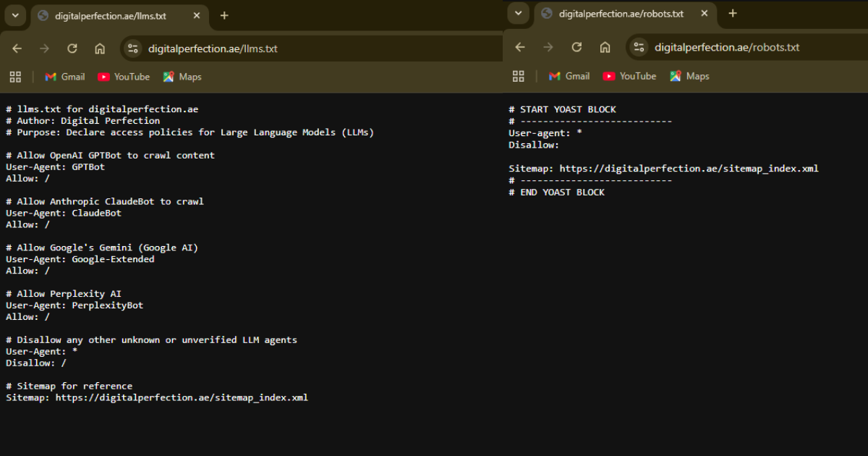Open Maps bookmark in robots.txt window
Viewport: 868px width, 456px height.
click(x=689, y=76)
